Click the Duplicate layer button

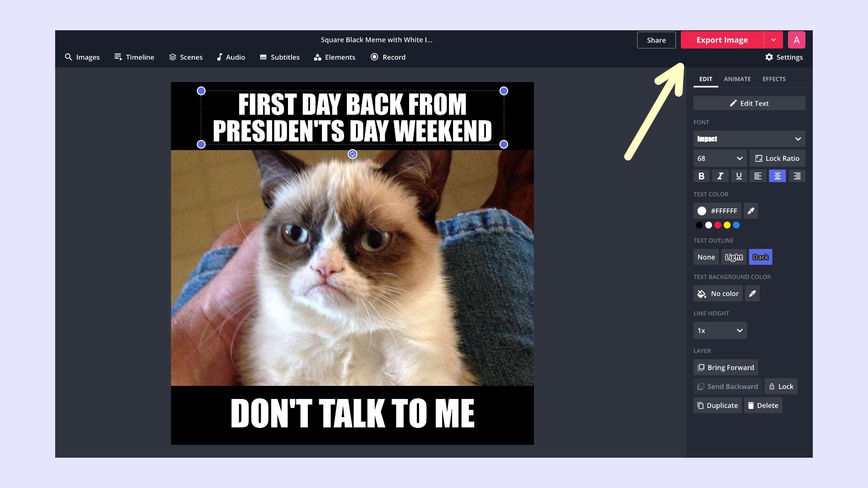coord(717,405)
